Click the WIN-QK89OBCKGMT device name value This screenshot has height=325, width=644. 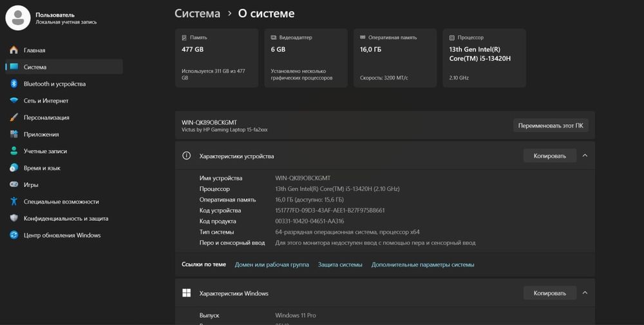[x=303, y=178]
